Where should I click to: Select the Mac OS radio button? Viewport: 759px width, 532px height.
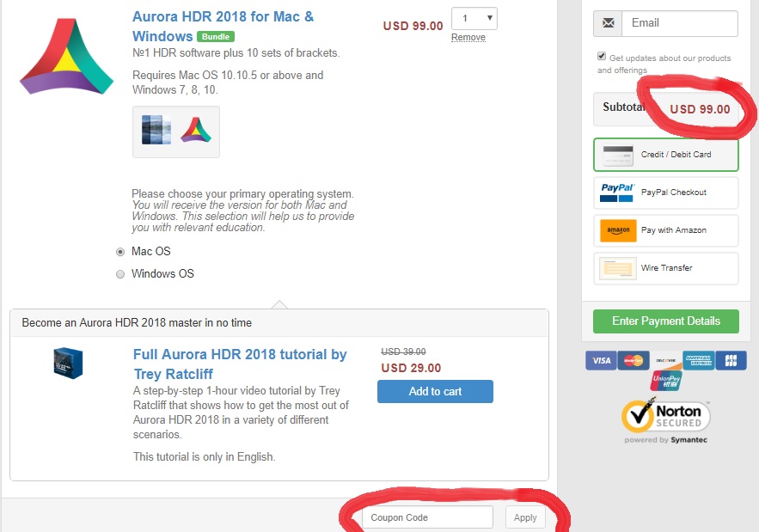120,252
